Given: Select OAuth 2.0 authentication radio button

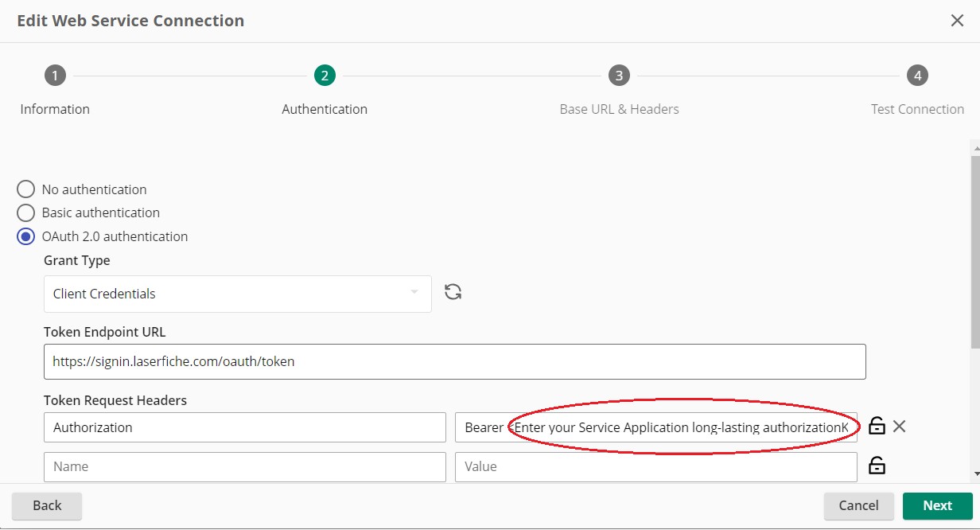Looking at the screenshot, I should pyautogui.click(x=26, y=236).
